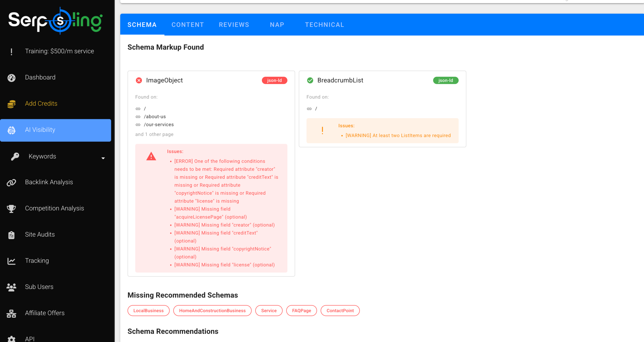Click the green json-ld badge on BreadcrumbList
Image resolution: width=644 pixels, height=342 pixels.
(445, 80)
